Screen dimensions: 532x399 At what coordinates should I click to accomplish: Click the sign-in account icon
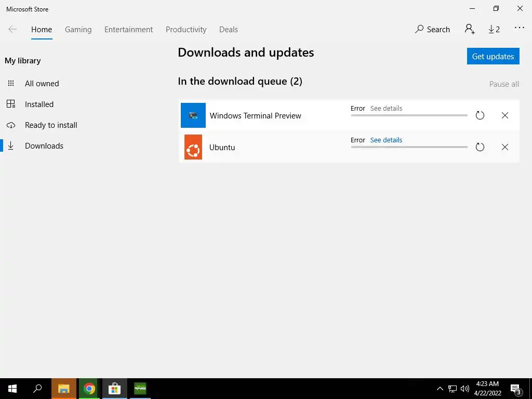(x=470, y=29)
